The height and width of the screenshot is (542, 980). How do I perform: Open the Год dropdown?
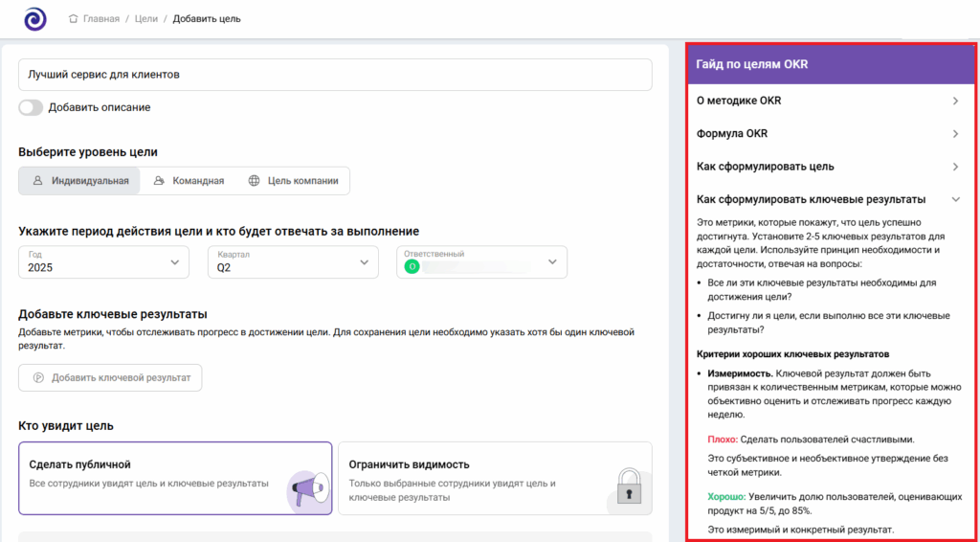click(104, 261)
